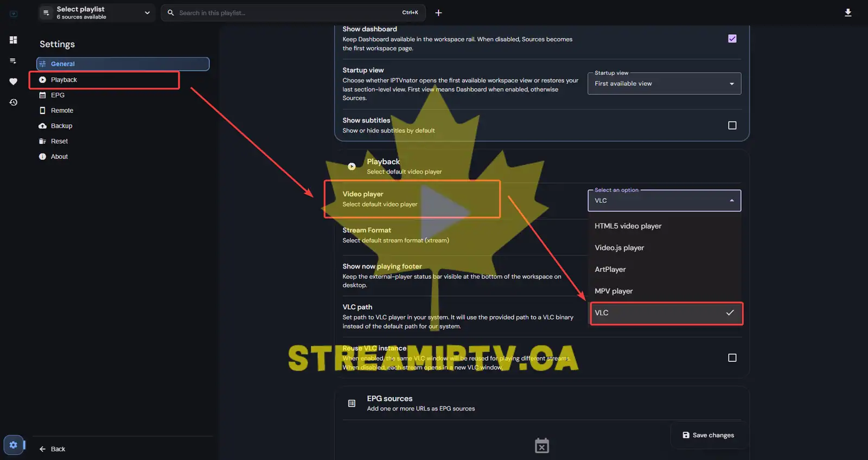This screenshot has width=868, height=460.
Task: Choose Video.js player option
Action: click(x=665, y=247)
